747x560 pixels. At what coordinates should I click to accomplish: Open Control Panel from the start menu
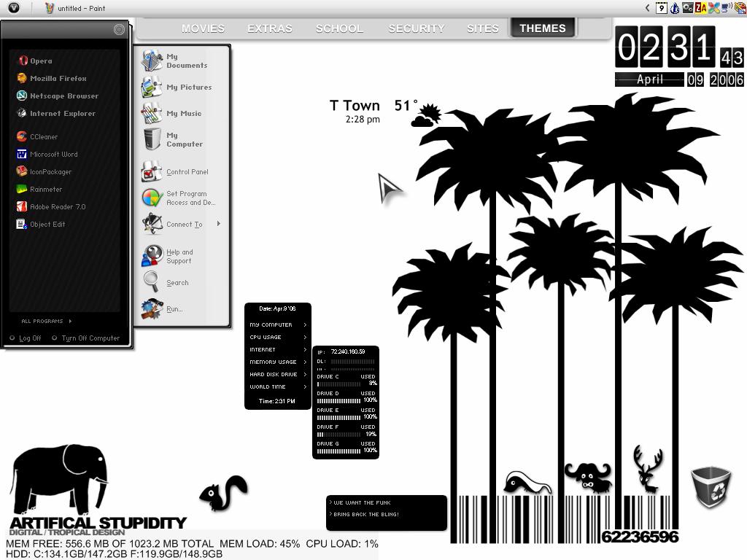point(175,172)
